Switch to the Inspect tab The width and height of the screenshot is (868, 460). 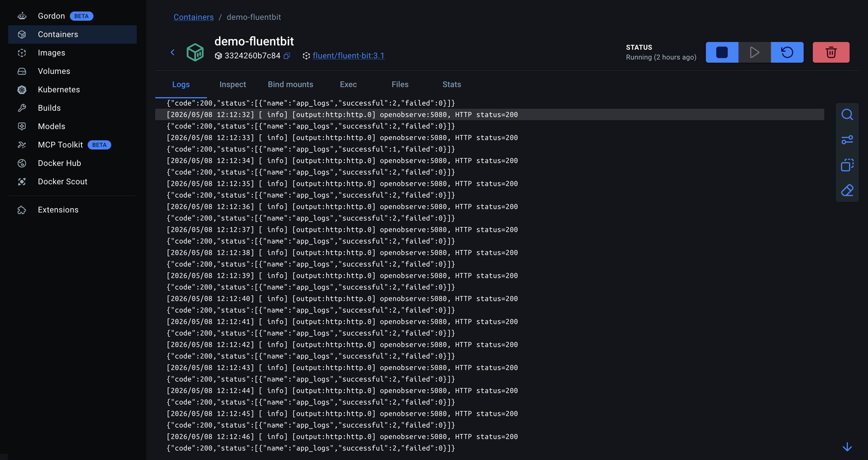(233, 85)
